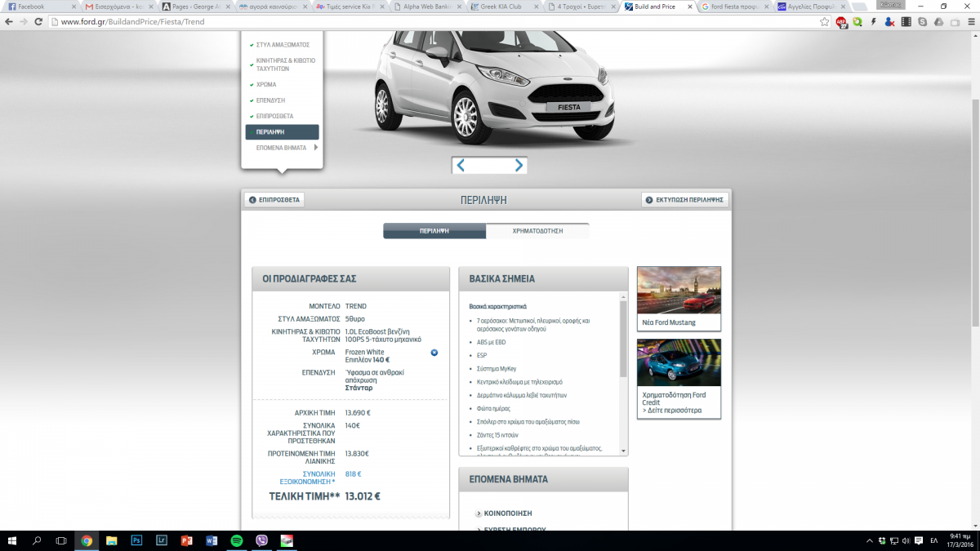980x551 pixels.
Task: Bookmark this page with the star icon
Action: [825, 21]
